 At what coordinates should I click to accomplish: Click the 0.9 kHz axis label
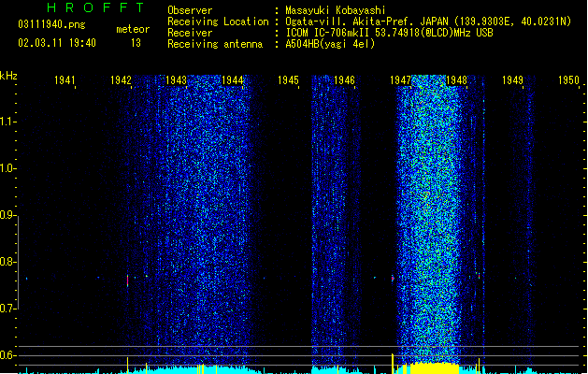[7, 215]
